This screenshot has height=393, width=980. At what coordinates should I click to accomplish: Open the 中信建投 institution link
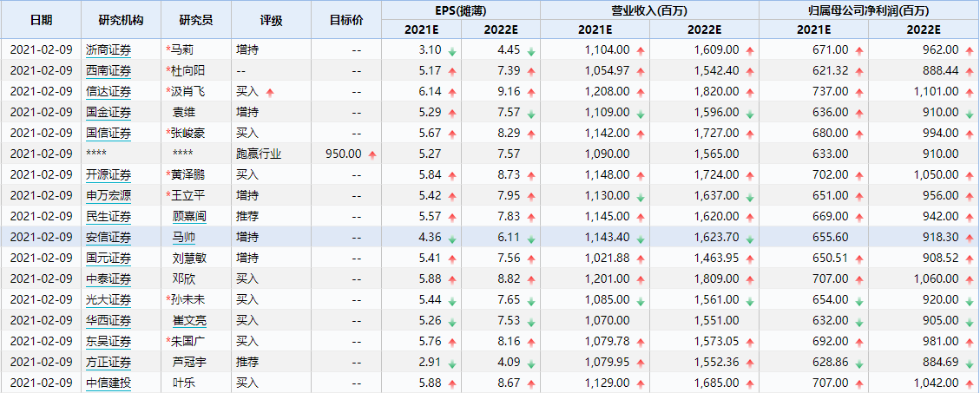tap(109, 383)
